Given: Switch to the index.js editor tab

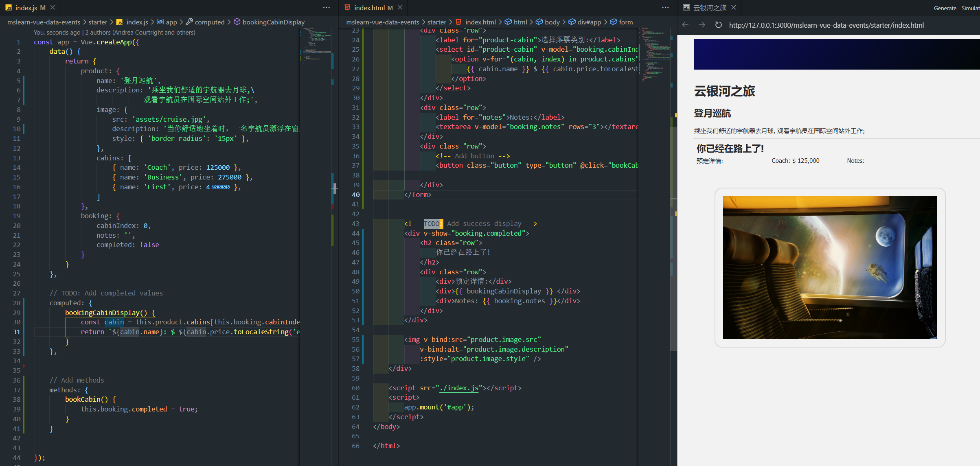Looking at the screenshot, I should (x=26, y=8).
